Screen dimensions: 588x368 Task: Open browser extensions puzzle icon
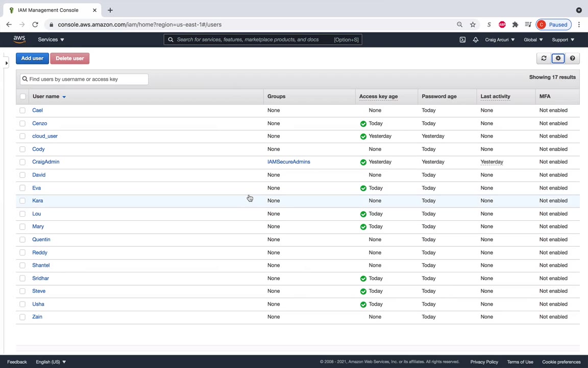pos(515,25)
